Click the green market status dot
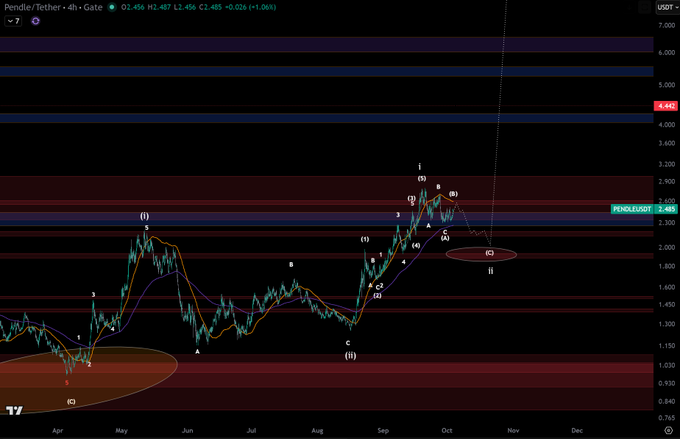The height and width of the screenshot is (439, 680). [x=112, y=7]
